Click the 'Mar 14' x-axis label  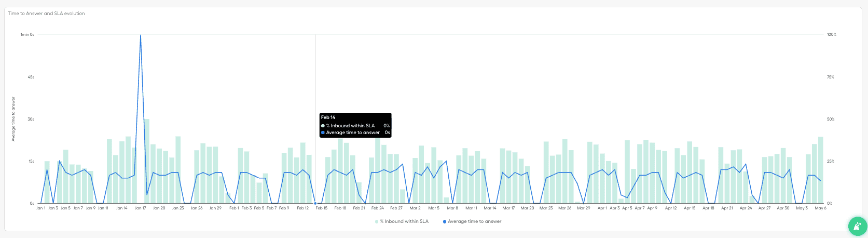click(490, 208)
